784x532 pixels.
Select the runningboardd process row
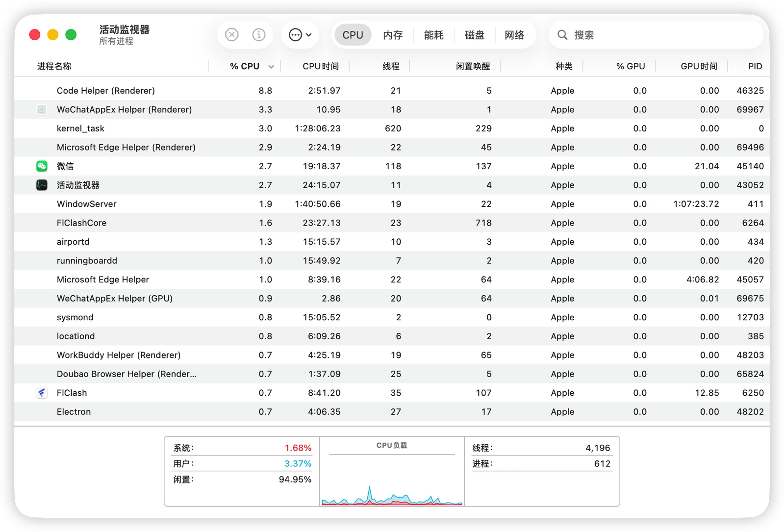point(392,260)
